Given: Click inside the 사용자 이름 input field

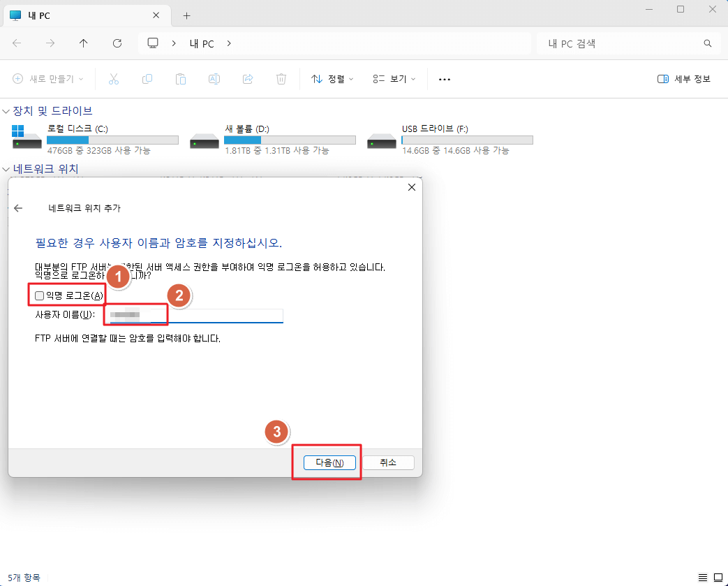Looking at the screenshot, I should [x=195, y=315].
